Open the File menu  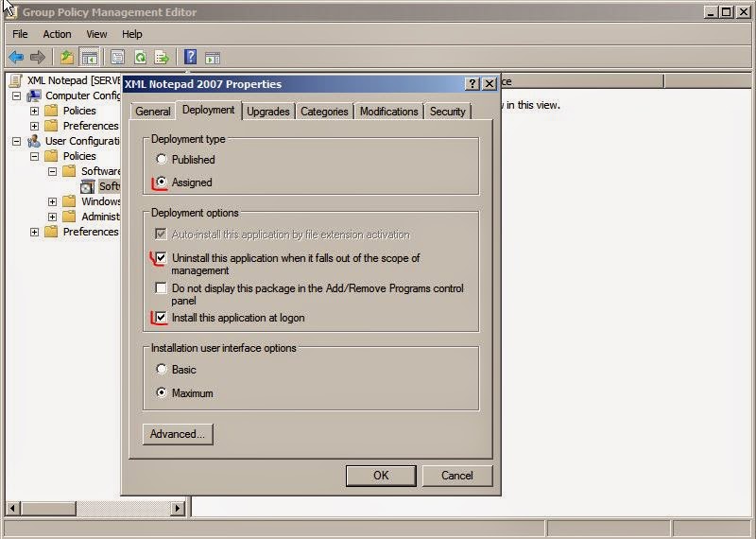click(x=20, y=34)
